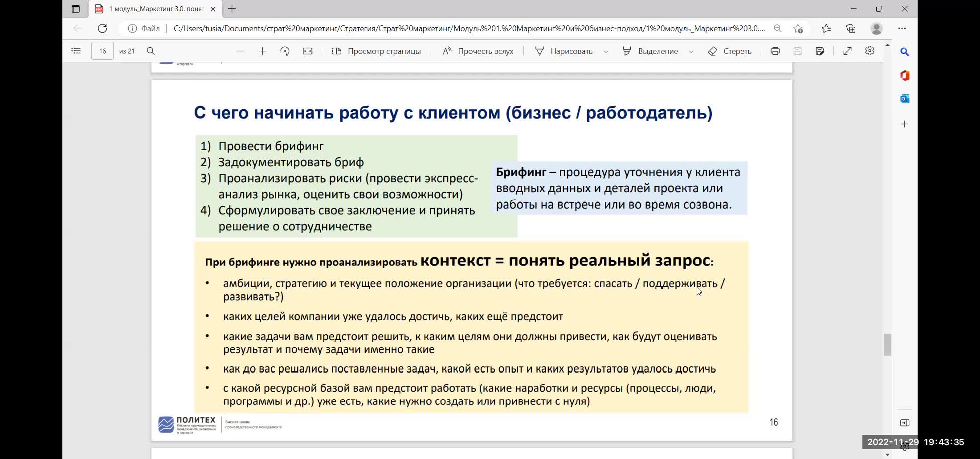The image size is (980, 459).
Task: Start 'Прочесть вслух' read aloud
Action: click(x=478, y=51)
